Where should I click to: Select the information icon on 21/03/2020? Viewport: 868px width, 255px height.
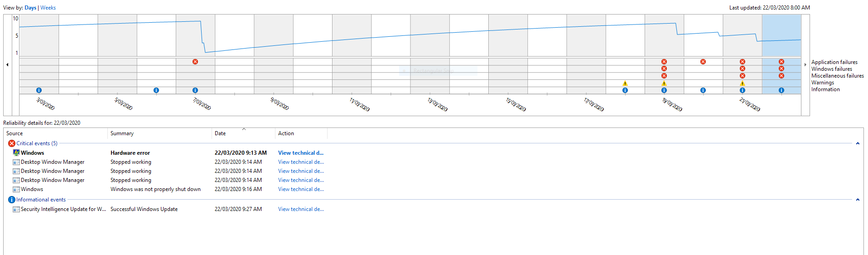[x=743, y=90]
